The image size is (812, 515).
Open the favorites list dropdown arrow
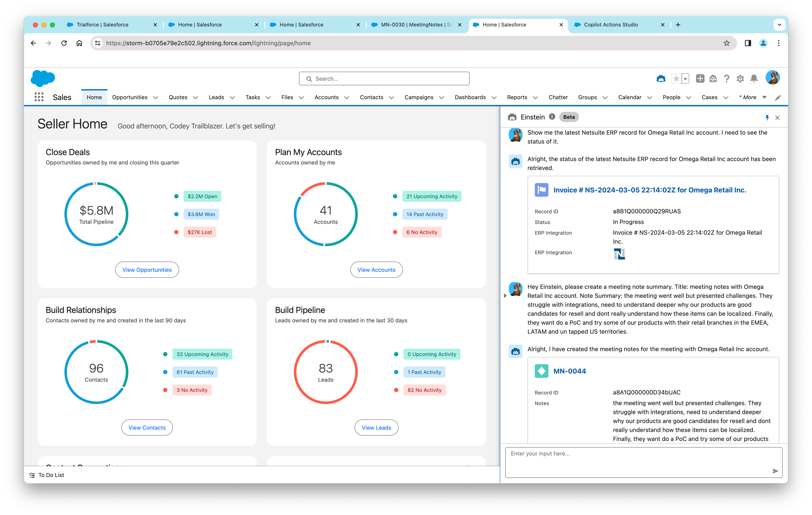[x=685, y=79]
